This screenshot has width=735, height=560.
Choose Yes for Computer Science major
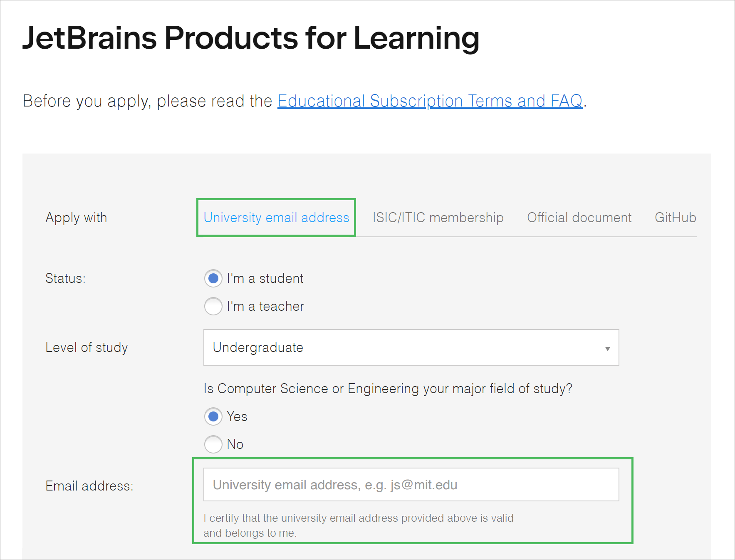click(x=213, y=416)
